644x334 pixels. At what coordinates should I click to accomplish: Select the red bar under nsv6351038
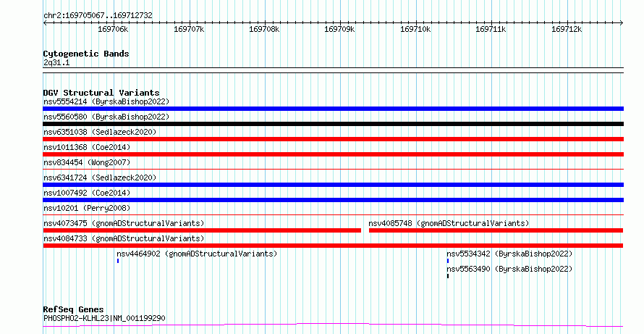[x=333, y=139]
